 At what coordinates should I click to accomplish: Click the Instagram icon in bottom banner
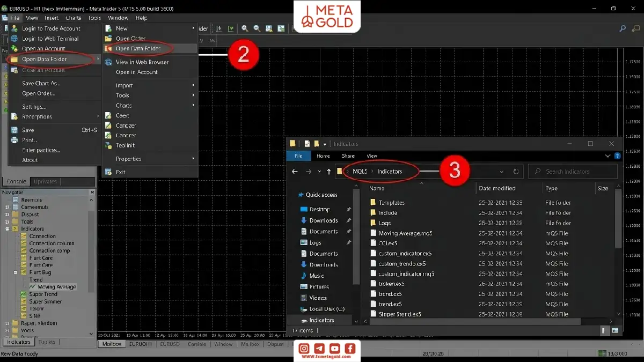point(304,349)
